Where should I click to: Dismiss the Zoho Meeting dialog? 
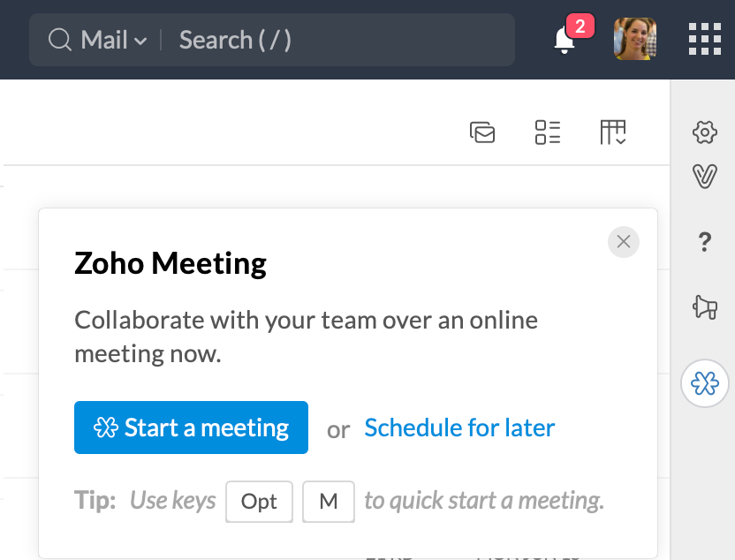click(x=624, y=242)
